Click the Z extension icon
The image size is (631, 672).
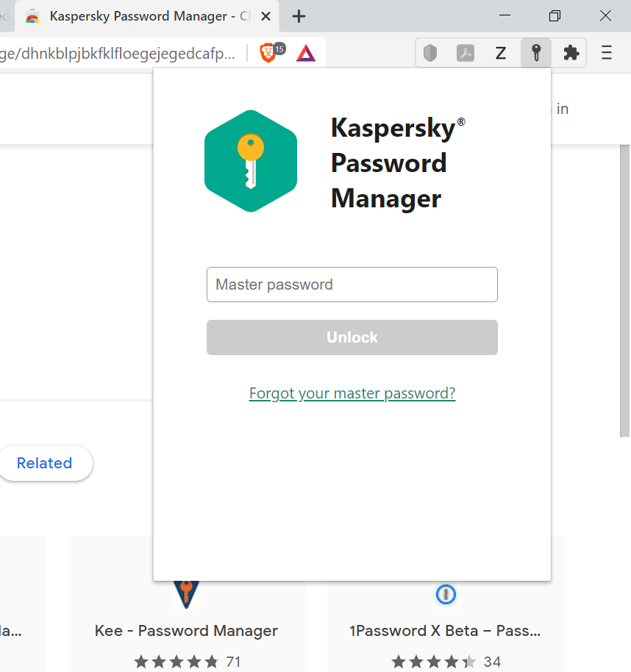pos(500,53)
